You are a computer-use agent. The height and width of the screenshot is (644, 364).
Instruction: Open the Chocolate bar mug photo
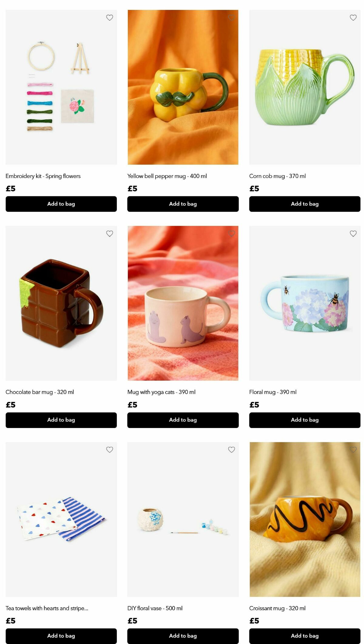point(61,303)
